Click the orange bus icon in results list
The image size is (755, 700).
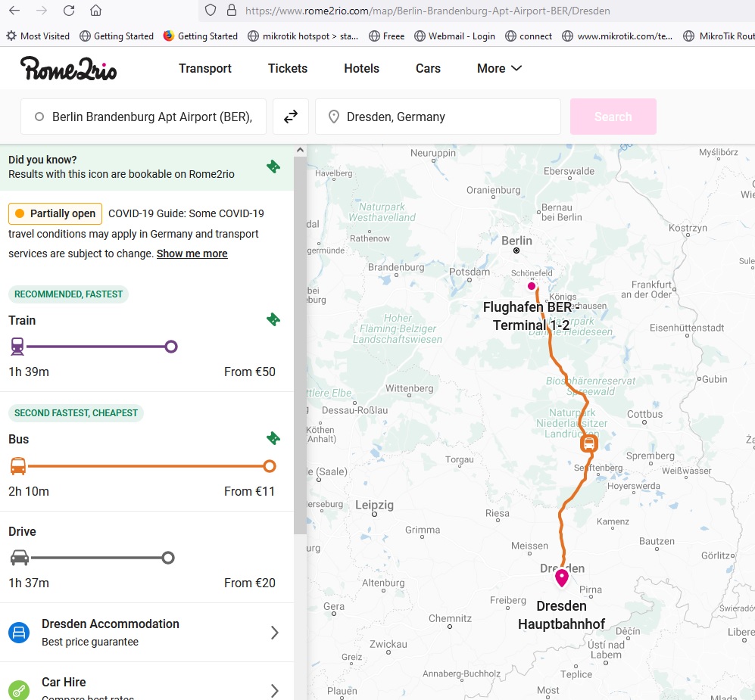(18, 466)
